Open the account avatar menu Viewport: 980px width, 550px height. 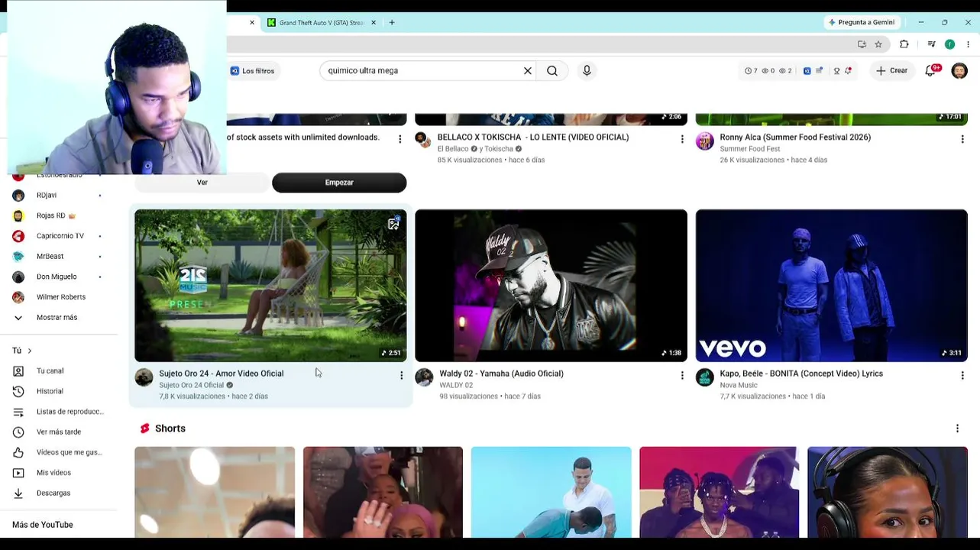(959, 70)
